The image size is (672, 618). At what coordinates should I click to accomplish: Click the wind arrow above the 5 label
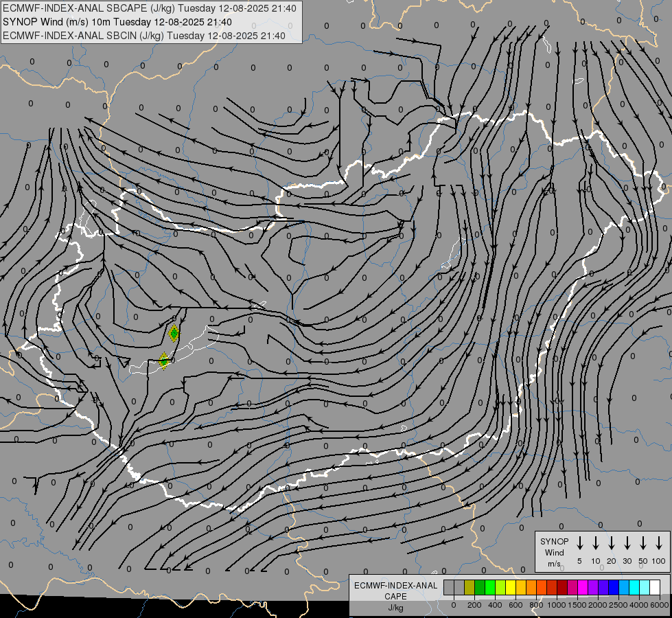pyautogui.click(x=580, y=543)
